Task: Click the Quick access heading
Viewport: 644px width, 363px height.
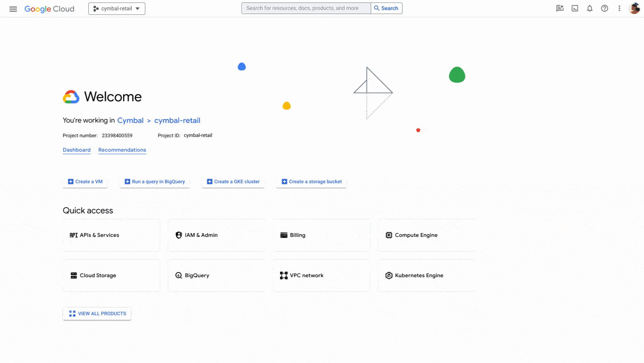Action: click(88, 210)
